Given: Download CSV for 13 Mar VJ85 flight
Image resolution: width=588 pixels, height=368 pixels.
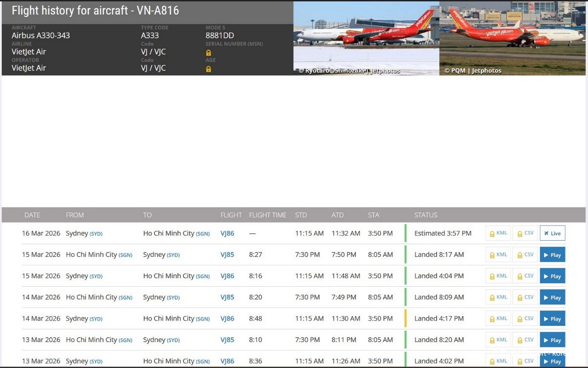Looking at the screenshot, I should (525, 340).
